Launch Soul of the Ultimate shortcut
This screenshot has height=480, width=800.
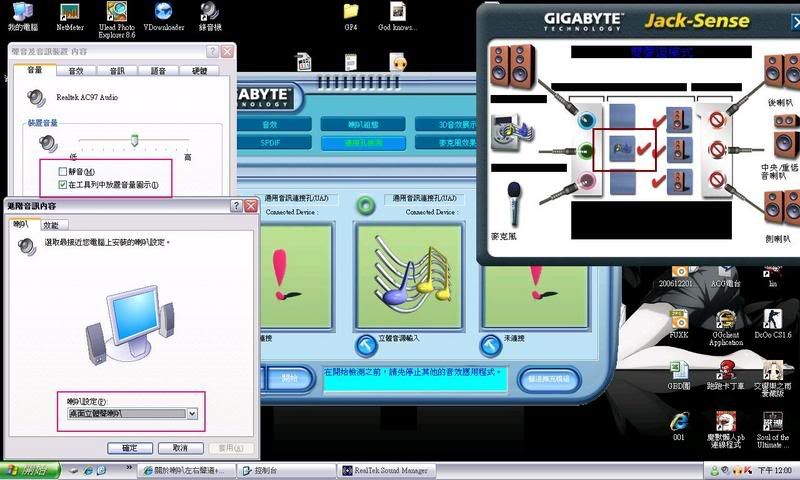(772, 430)
